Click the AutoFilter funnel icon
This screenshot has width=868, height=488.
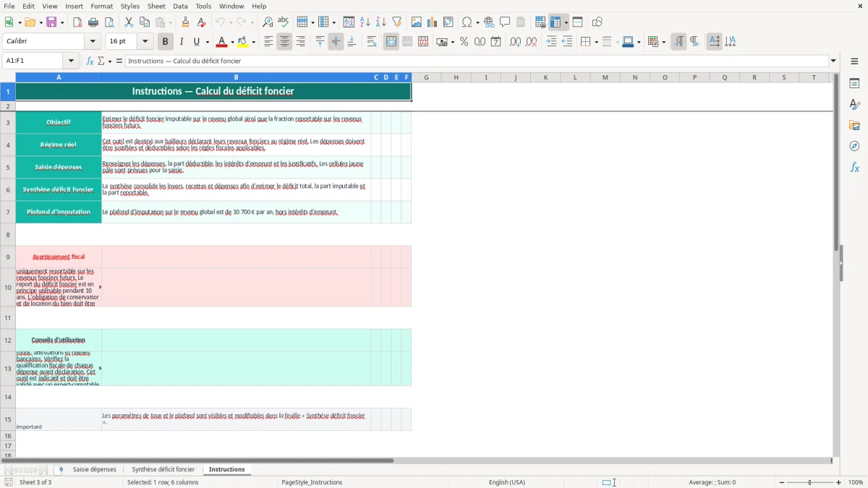coord(397,22)
